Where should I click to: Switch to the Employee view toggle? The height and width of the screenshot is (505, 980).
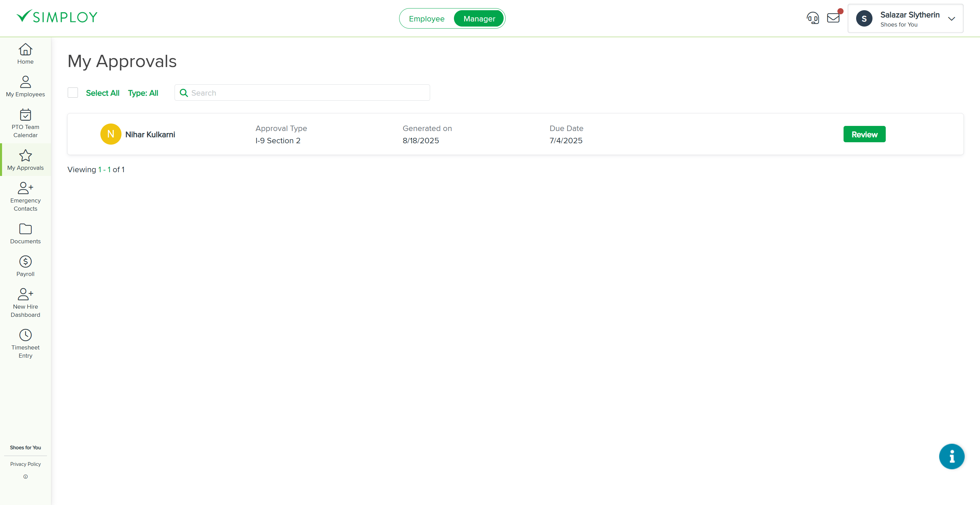[x=426, y=19]
